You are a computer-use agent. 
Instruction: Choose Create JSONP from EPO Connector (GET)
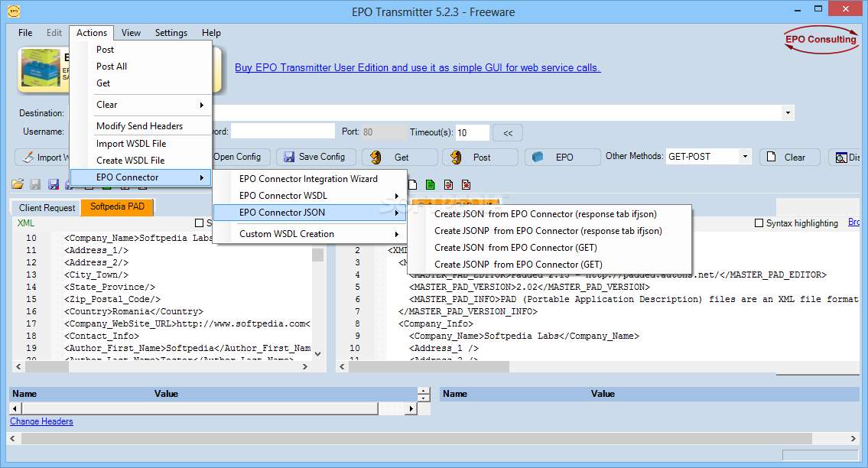click(550, 265)
